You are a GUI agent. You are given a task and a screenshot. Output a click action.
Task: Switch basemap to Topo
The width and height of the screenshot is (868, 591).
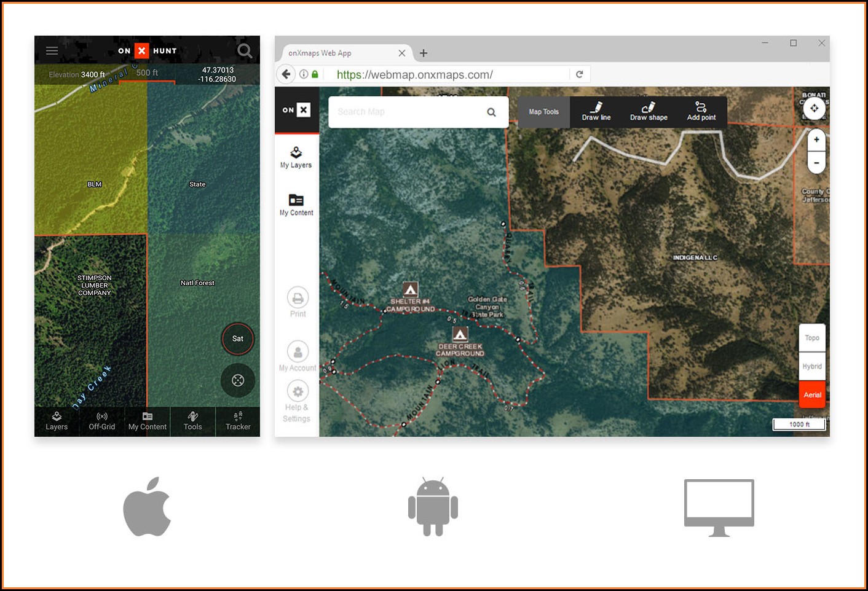point(812,338)
